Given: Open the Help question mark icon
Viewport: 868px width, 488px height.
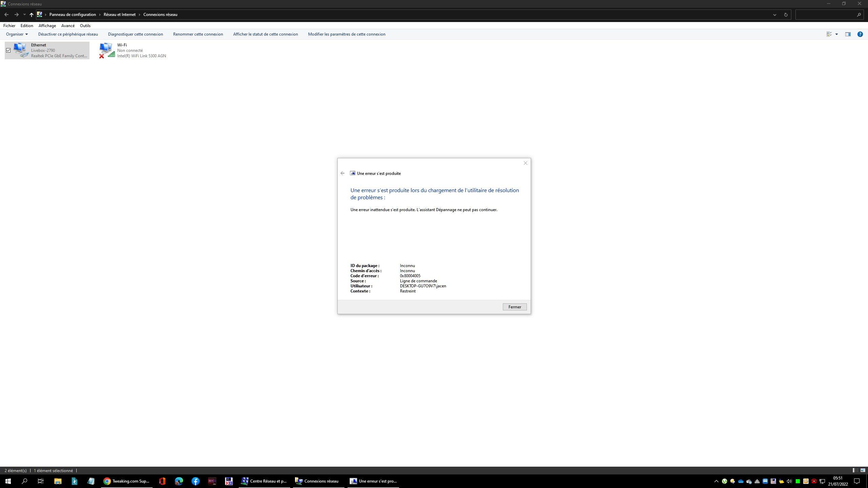Looking at the screenshot, I should (x=860, y=34).
